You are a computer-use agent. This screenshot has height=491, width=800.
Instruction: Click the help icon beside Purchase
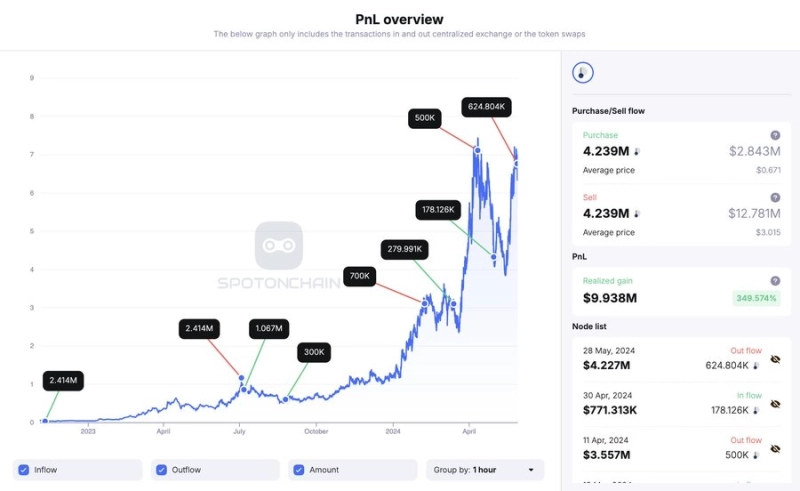774,135
